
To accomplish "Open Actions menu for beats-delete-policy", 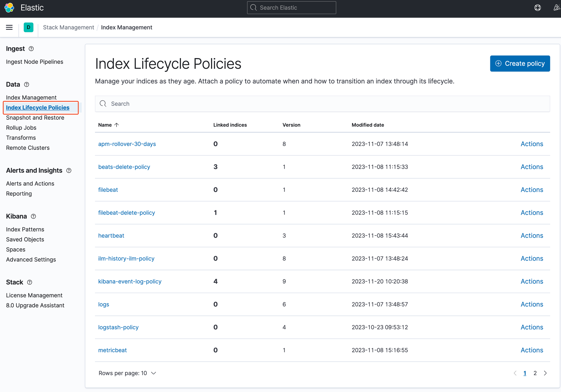I will click(531, 167).
